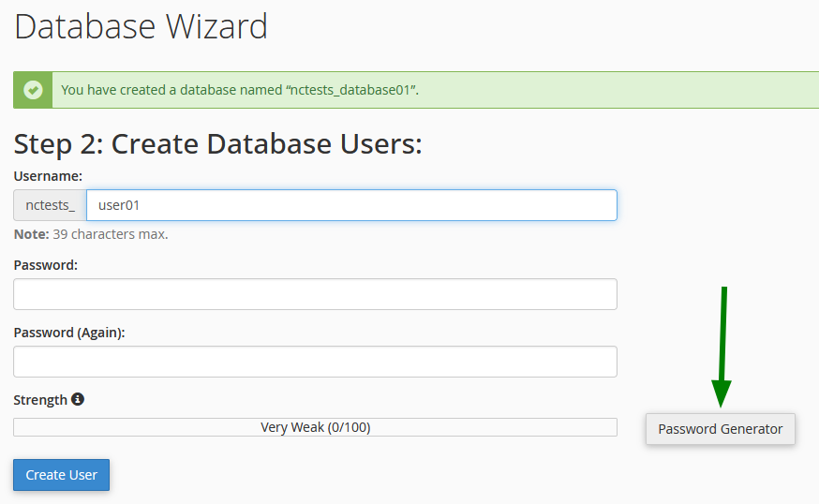Focus the Username field containing user01
Image resolution: width=819 pixels, height=504 pixels.
tap(351, 205)
